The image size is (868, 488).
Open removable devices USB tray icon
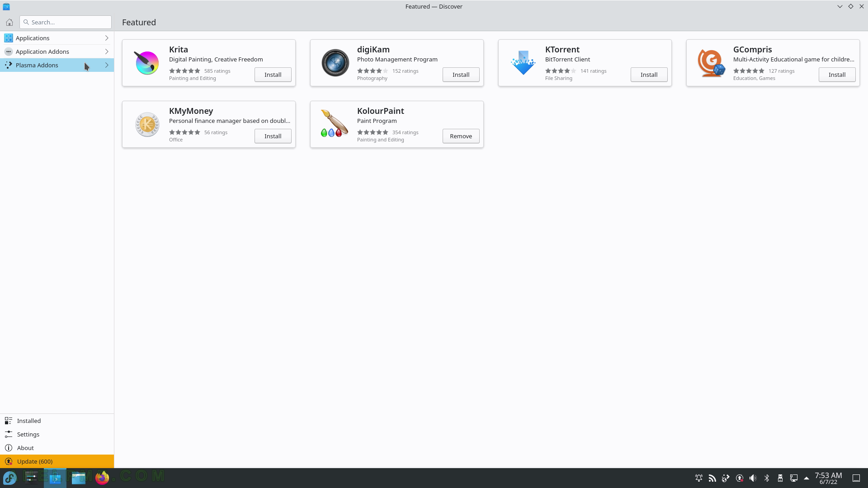[780, 478]
